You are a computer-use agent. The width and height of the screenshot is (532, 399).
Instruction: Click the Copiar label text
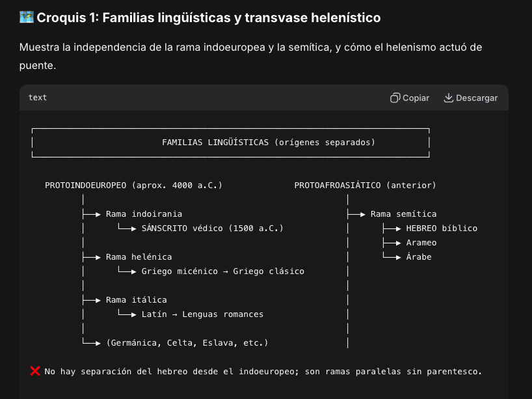point(416,98)
